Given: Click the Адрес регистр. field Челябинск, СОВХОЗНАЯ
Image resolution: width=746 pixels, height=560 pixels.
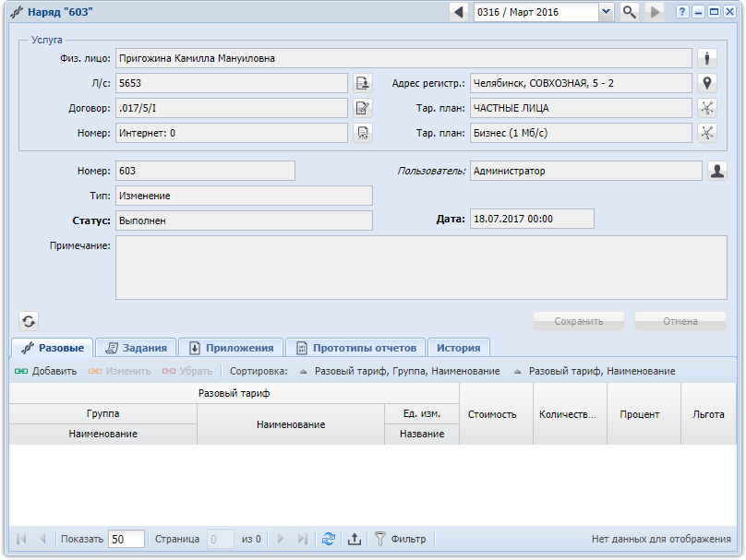Looking at the screenshot, I should [x=581, y=83].
